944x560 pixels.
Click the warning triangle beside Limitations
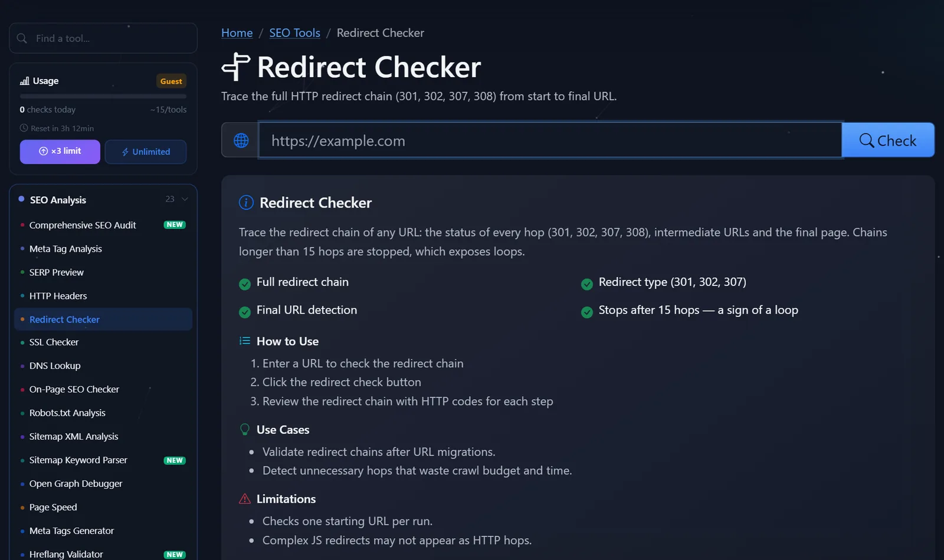coord(245,499)
